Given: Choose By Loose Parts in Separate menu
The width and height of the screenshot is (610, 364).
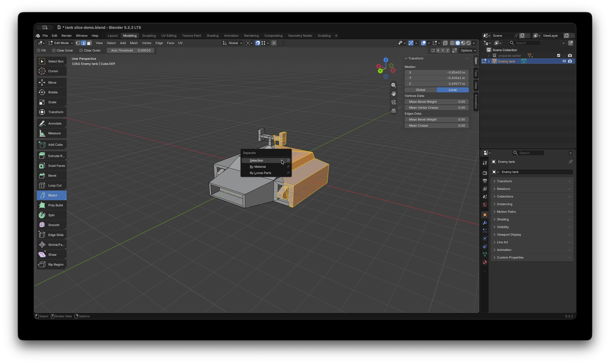Looking at the screenshot, I should (266, 173).
